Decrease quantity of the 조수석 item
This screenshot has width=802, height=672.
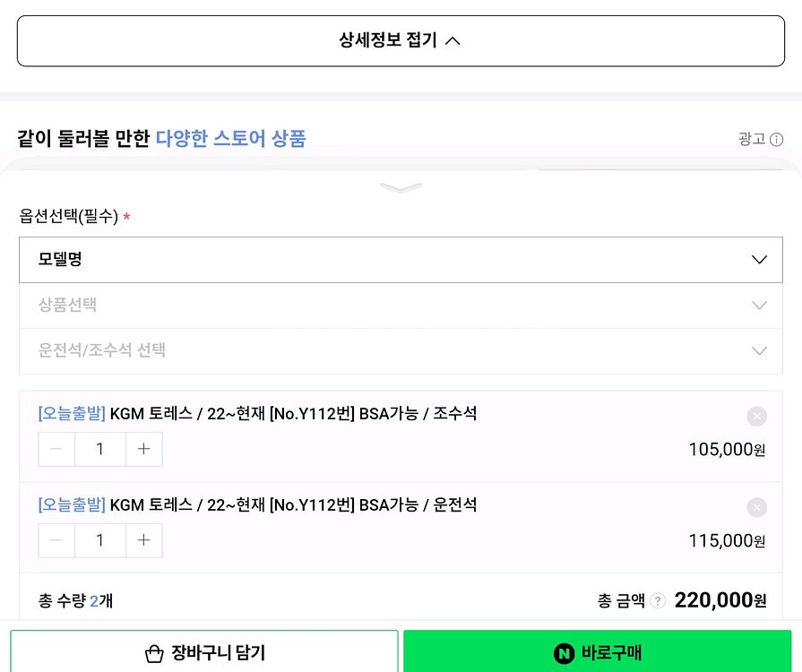click(56, 449)
